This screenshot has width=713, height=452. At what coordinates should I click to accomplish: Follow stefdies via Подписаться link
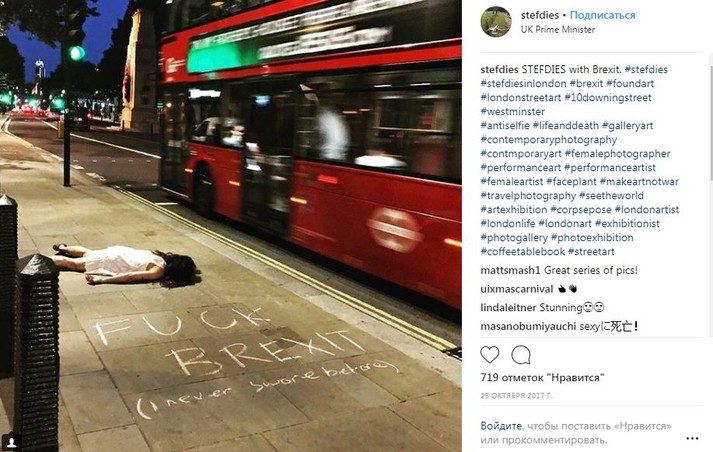click(x=603, y=15)
